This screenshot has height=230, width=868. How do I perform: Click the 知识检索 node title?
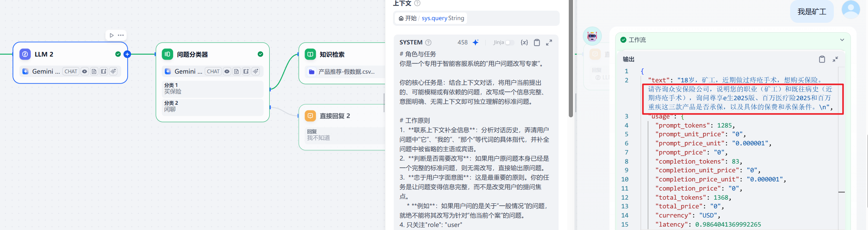pos(332,55)
